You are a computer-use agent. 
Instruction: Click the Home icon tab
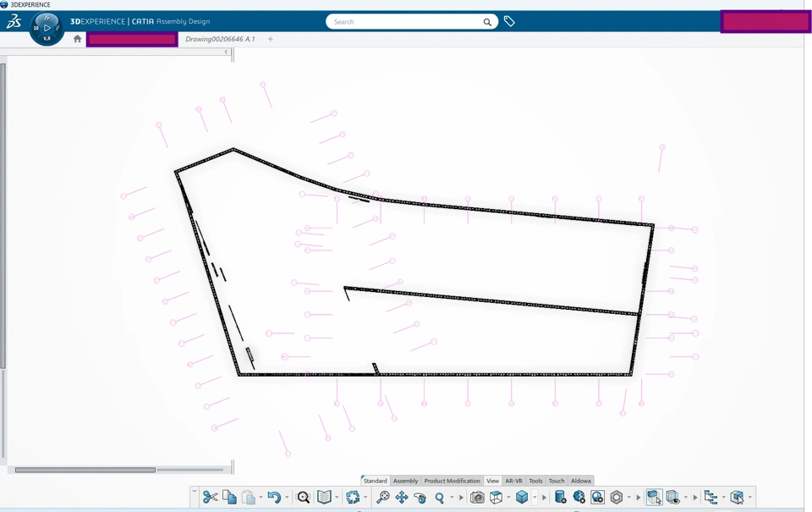click(x=78, y=39)
